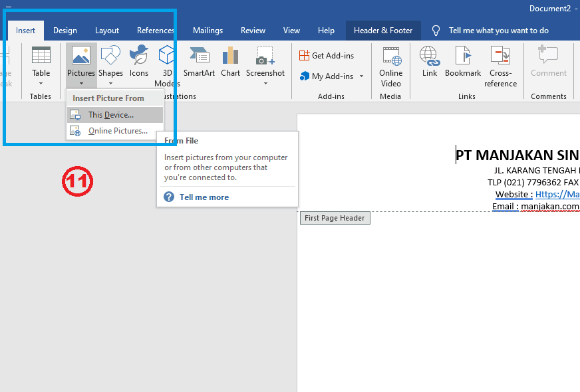The width and height of the screenshot is (580, 392).
Task: Click the Tell me what you want field
Action: (x=499, y=31)
